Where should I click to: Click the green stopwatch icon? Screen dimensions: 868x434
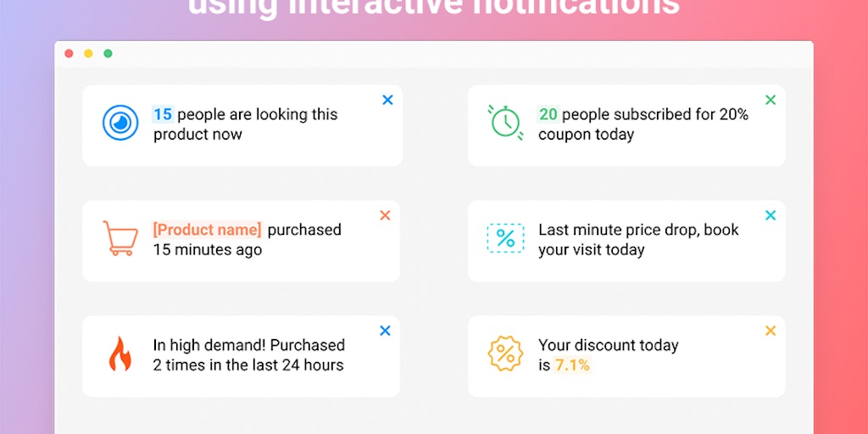tap(505, 122)
